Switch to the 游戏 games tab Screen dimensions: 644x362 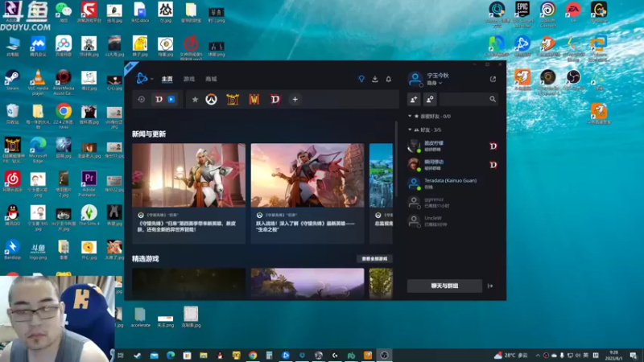[x=189, y=79]
